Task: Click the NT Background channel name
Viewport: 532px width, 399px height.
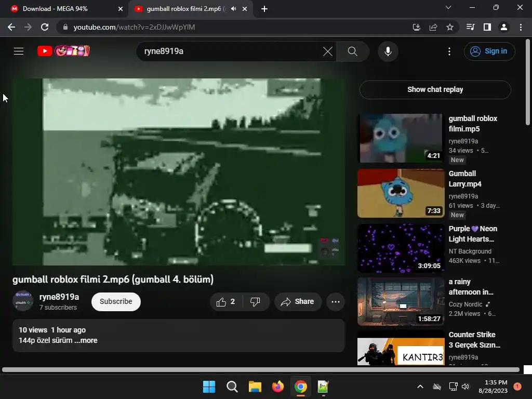Action: pos(470,251)
